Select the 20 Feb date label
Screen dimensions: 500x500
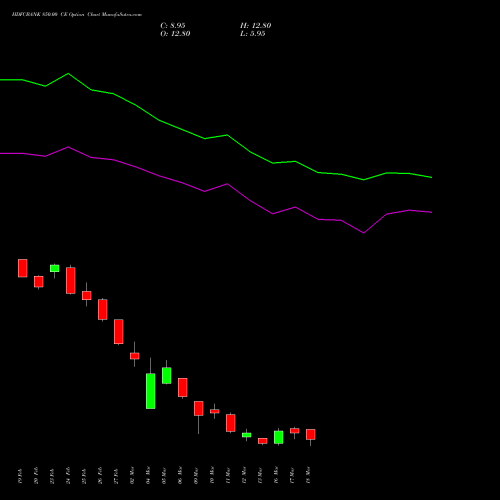coord(36,476)
